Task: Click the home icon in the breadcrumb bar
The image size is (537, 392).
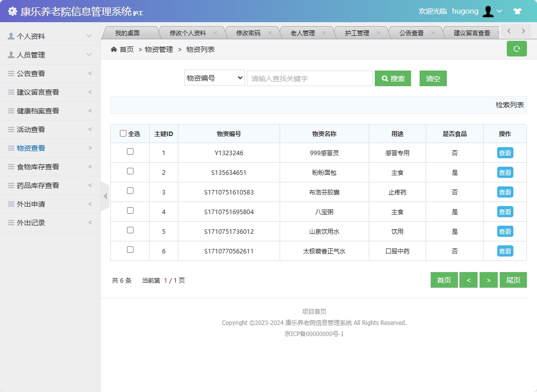Action: click(114, 49)
